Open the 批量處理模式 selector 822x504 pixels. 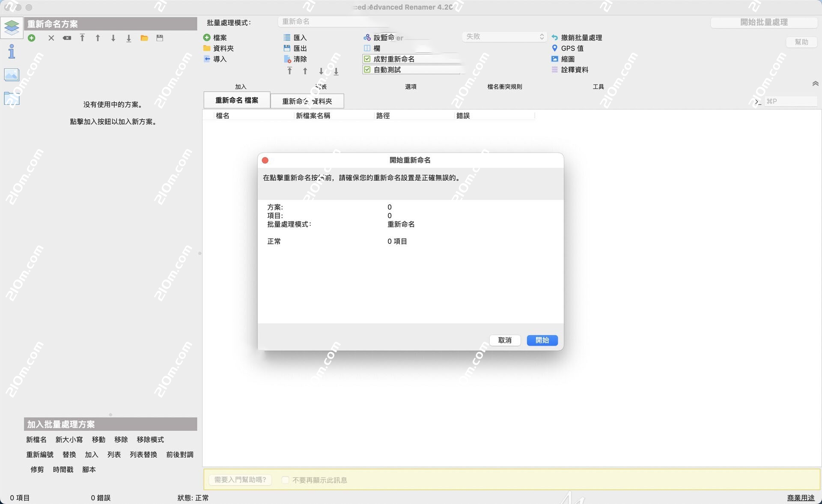click(x=338, y=21)
